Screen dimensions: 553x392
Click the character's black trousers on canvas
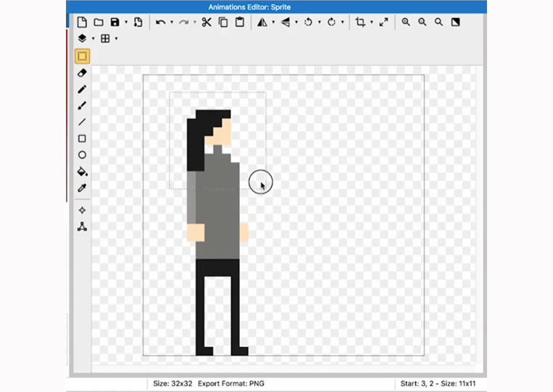(x=217, y=268)
